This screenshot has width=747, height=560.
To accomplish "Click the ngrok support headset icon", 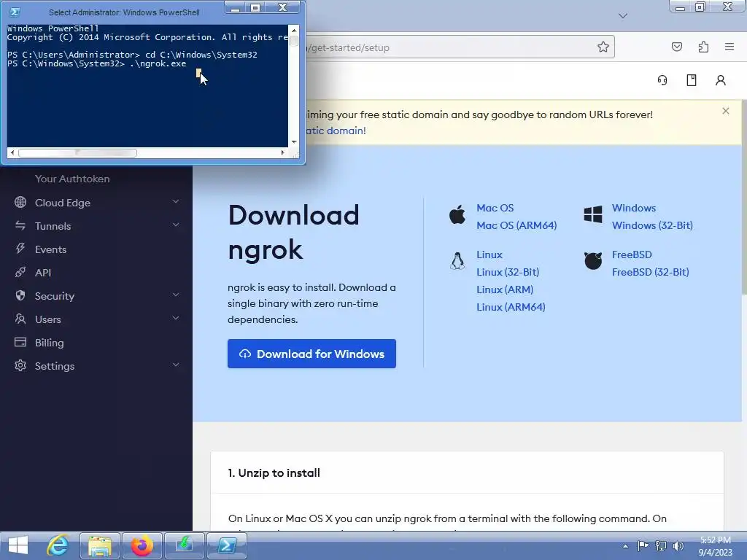I will click(662, 80).
